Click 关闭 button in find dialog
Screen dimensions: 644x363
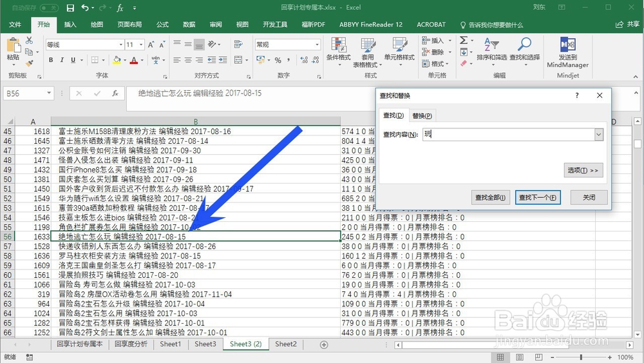tap(589, 197)
